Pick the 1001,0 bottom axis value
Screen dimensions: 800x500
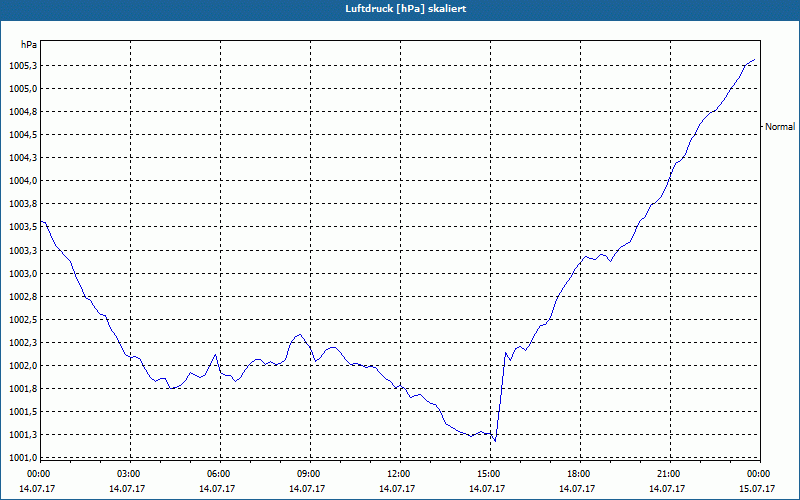23,458
